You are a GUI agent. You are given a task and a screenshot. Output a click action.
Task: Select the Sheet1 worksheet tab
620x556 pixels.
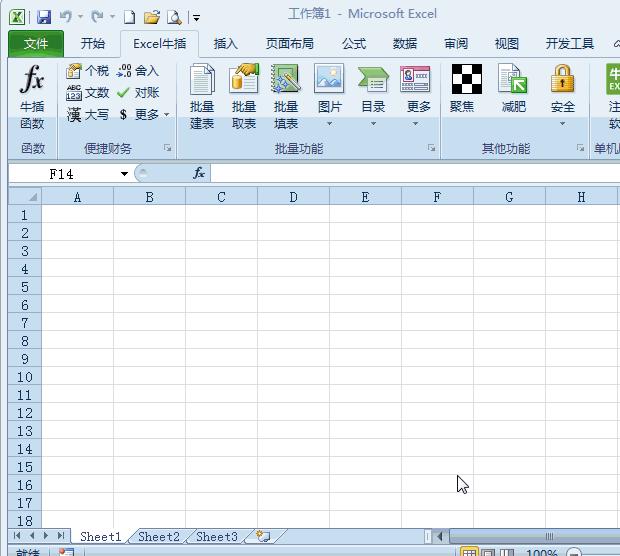[x=100, y=537]
